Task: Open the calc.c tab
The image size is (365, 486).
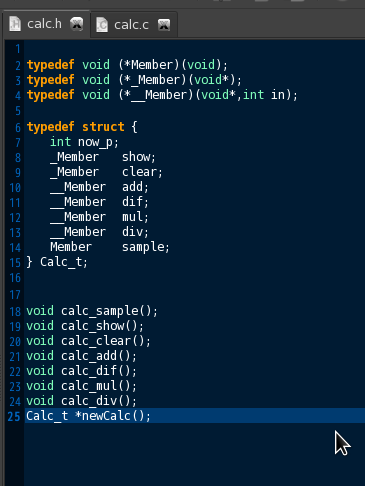Action: 131,25
